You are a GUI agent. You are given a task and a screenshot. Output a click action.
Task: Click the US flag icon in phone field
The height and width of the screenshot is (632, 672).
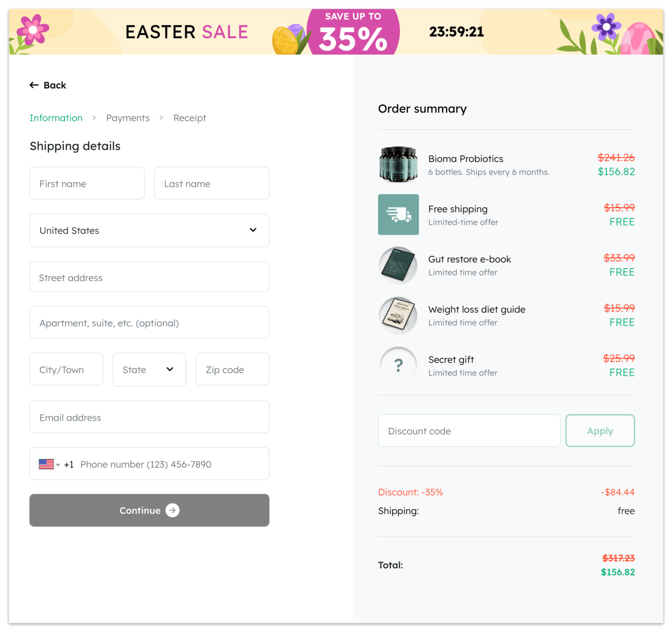(45, 464)
